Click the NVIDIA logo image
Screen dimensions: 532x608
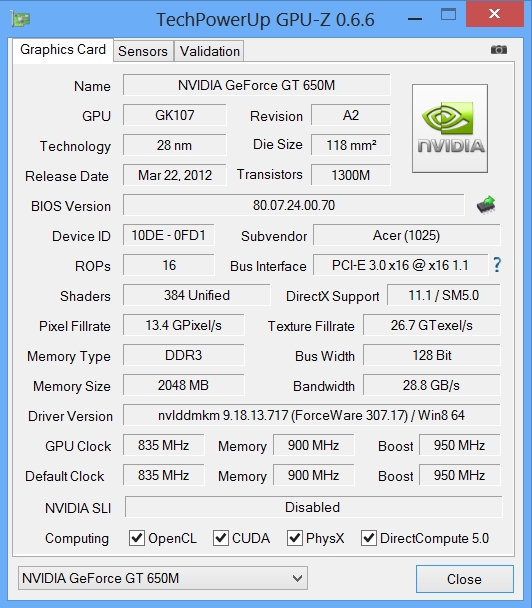(450, 128)
